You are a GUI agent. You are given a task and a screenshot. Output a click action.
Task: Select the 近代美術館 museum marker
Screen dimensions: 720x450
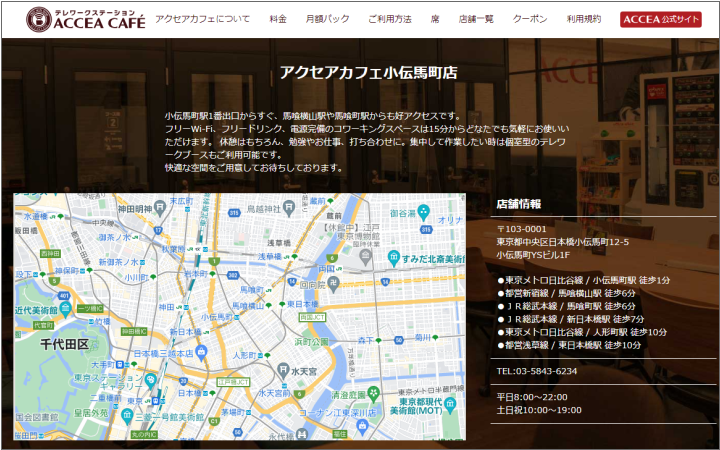(65, 309)
